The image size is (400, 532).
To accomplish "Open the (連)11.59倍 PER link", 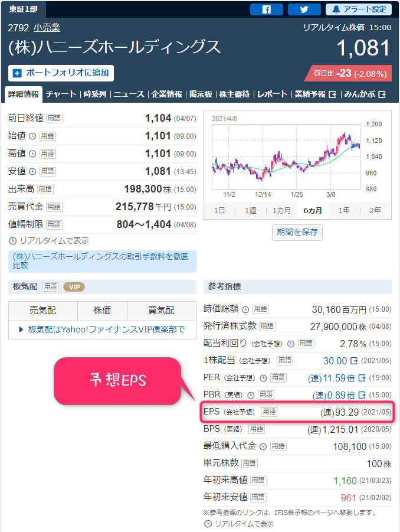I will 337,378.
